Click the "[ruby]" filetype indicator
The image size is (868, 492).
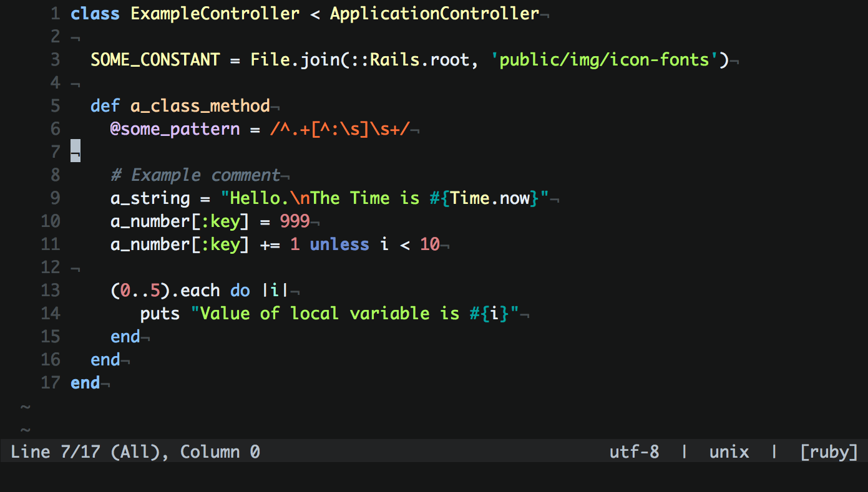coord(829,452)
